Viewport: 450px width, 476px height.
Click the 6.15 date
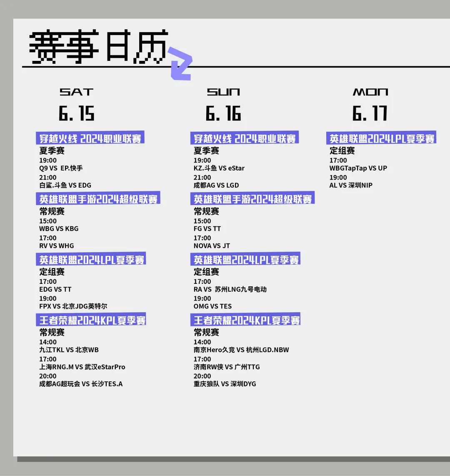[x=77, y=113]
